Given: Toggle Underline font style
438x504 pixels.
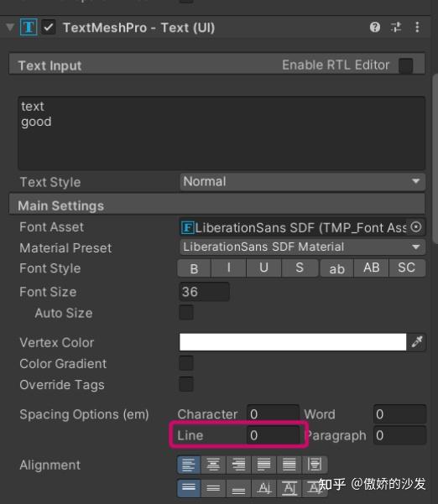Looking at the screenshot, I should tap(263, 268).
